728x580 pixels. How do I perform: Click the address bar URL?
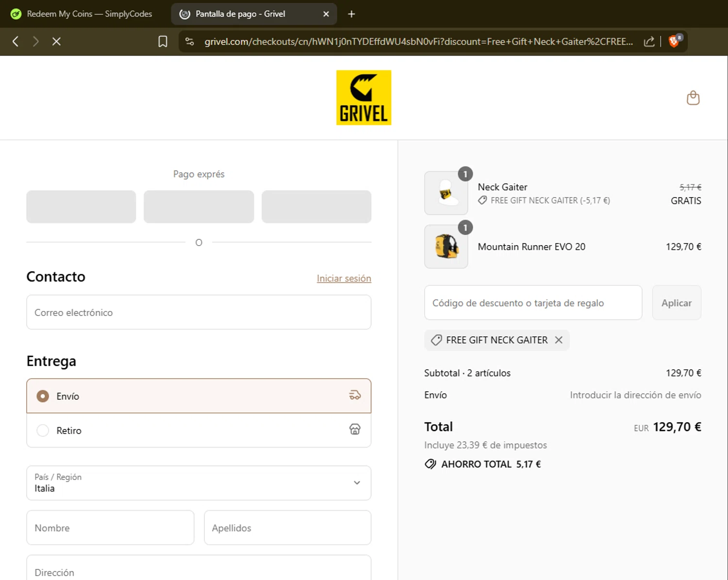418,42
